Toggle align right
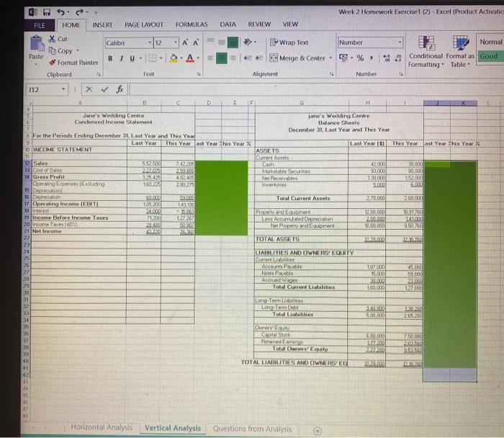 pyautogui.click(x=233, y=58)
